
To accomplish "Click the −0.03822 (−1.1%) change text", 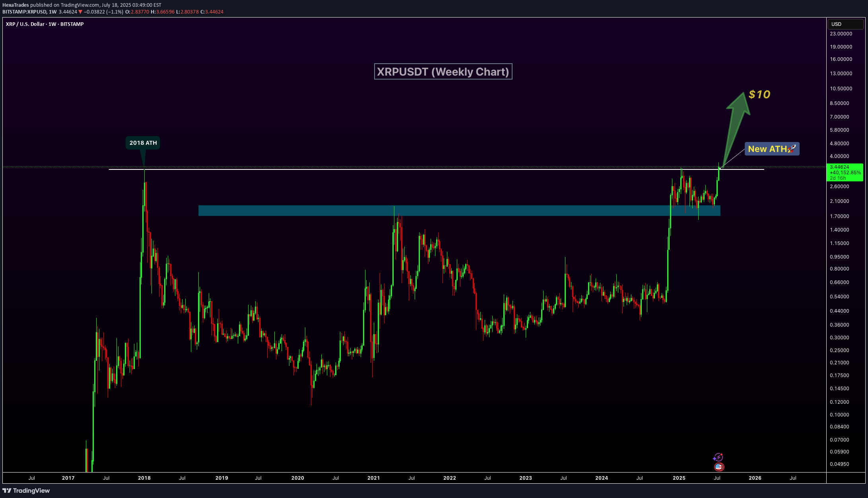I will tap(103, 12).
